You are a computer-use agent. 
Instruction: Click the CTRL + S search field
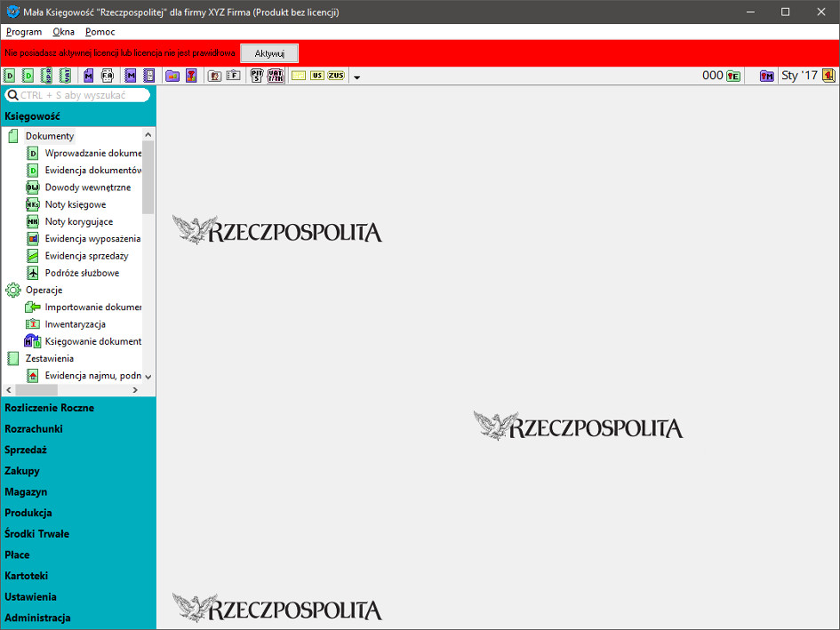tap(80, 95)
